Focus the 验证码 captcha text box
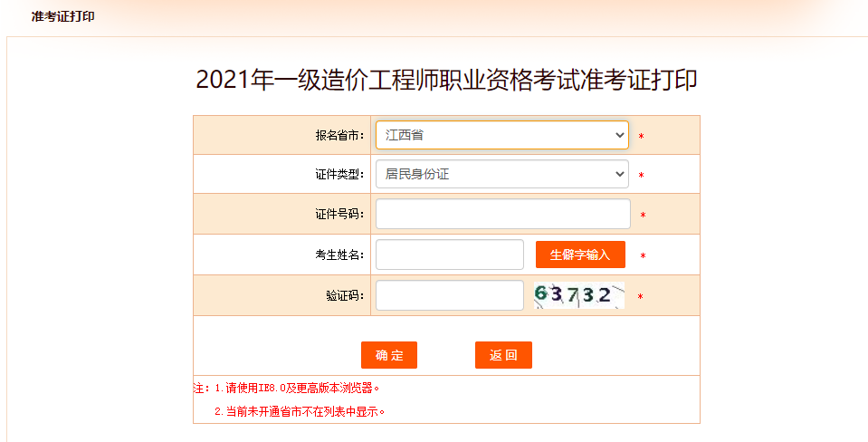 (449, 295)
